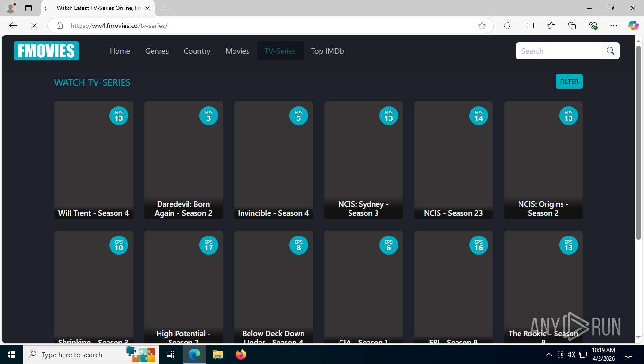Open volume control in tray
Screen dimensions: 644x364
pos(572,355)
